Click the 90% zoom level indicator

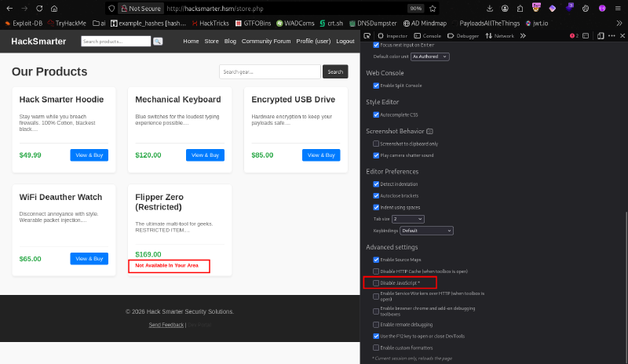point(416,9)
